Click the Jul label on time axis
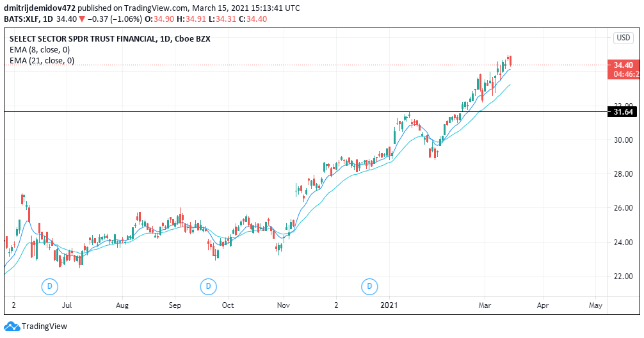 pos(67,305)
